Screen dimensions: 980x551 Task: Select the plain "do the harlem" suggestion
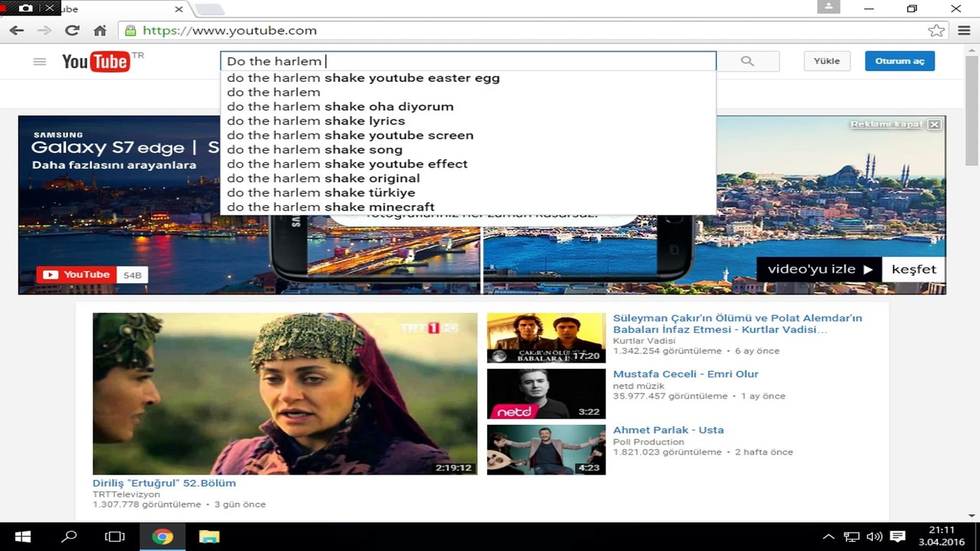pyautogui.click(x=468, y=92)
